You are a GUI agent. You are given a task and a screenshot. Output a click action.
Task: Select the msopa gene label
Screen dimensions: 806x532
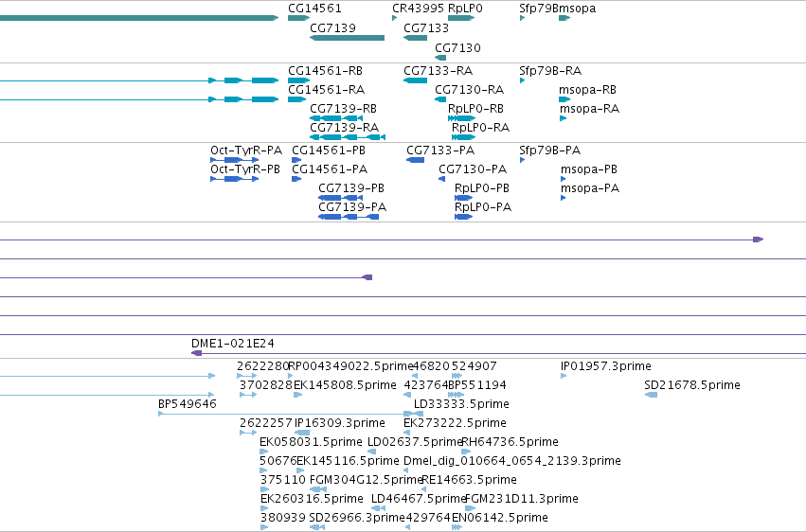(577, 9)
